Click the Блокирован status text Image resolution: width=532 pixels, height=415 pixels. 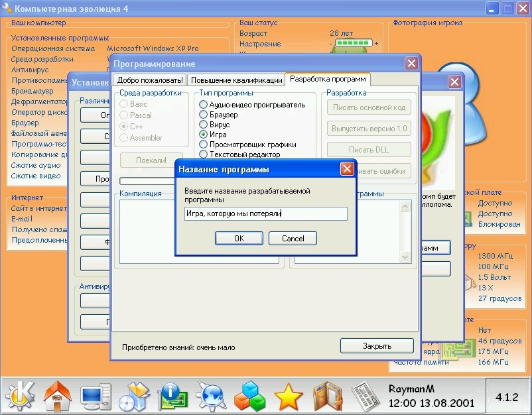click(499, 224)
